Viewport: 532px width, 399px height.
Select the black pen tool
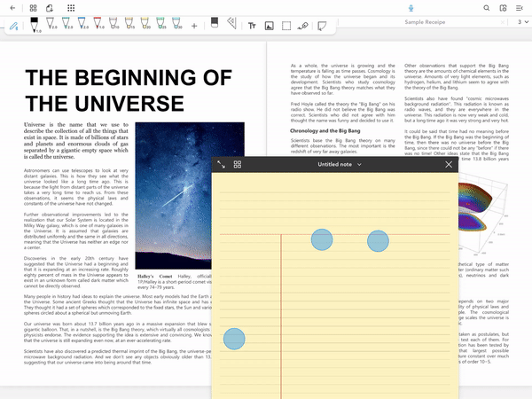(35, 24)
